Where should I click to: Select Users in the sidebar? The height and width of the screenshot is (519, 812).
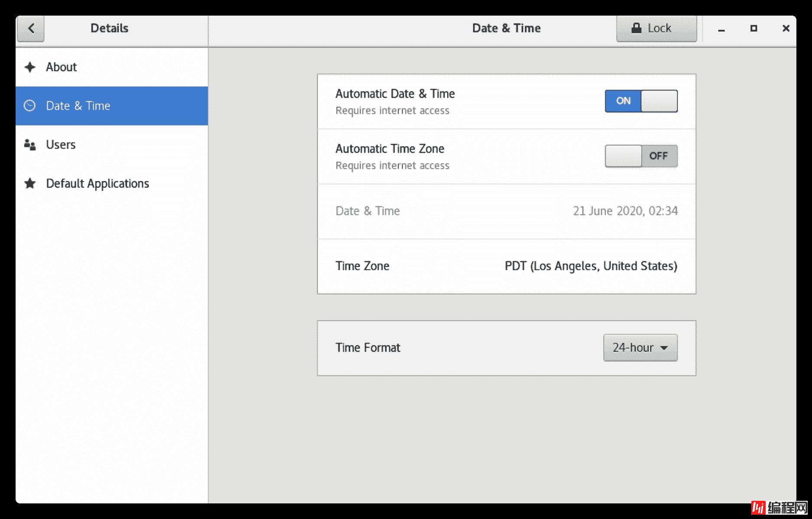point(61,145)
